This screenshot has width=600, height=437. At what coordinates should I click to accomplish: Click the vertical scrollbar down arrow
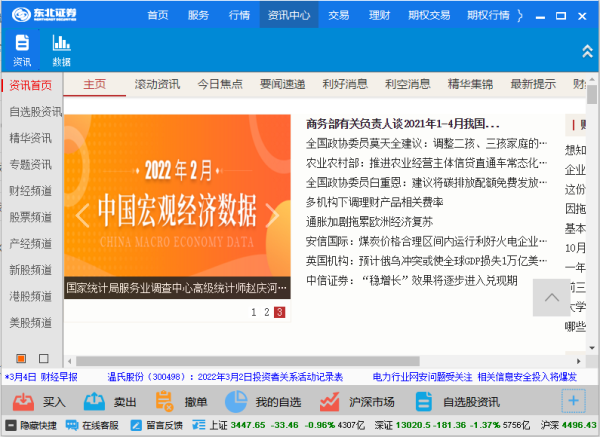pos(592,348)
